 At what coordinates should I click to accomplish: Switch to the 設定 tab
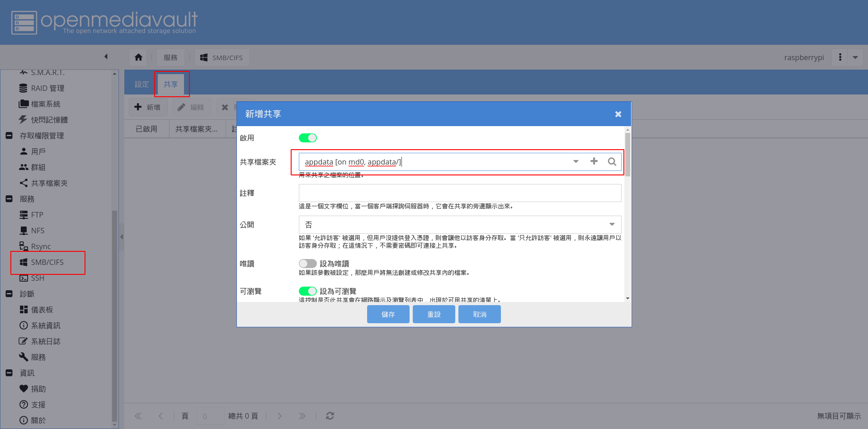(142, 85)
